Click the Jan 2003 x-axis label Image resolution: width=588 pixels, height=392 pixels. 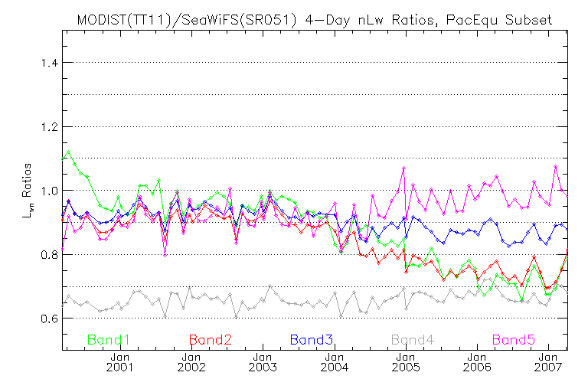pos(263,362)
